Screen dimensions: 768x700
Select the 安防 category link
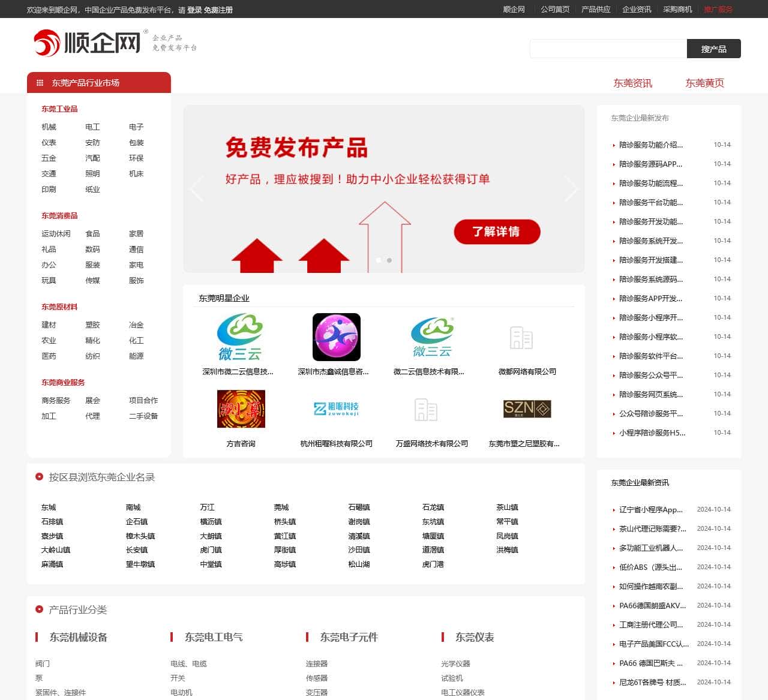click(92, 143)
